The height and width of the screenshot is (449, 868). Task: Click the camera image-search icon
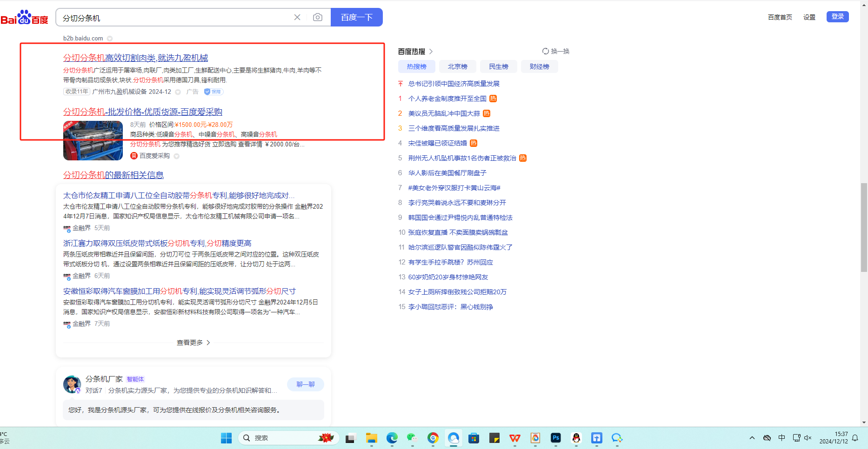tap(318, 17)
